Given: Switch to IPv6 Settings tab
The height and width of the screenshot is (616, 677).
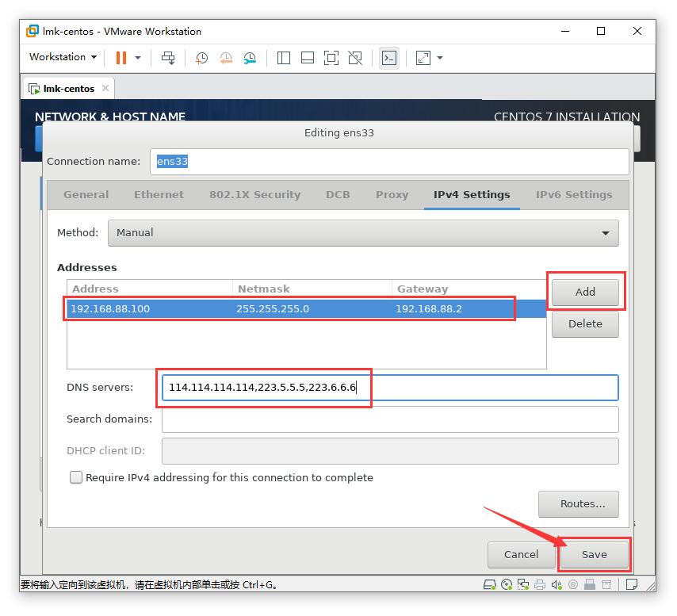Looking at the screenshot, I should 574,195.
